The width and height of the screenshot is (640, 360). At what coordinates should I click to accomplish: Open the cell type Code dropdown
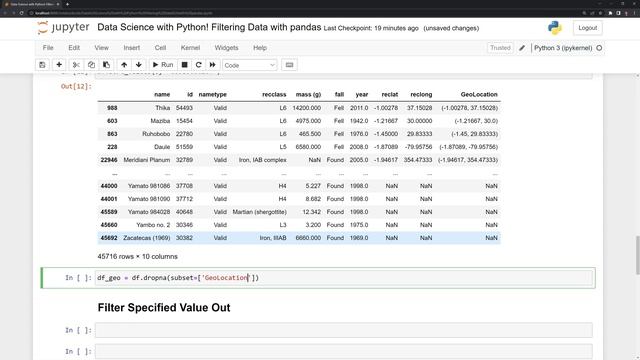pyautogui.click(x=250, y=65)
